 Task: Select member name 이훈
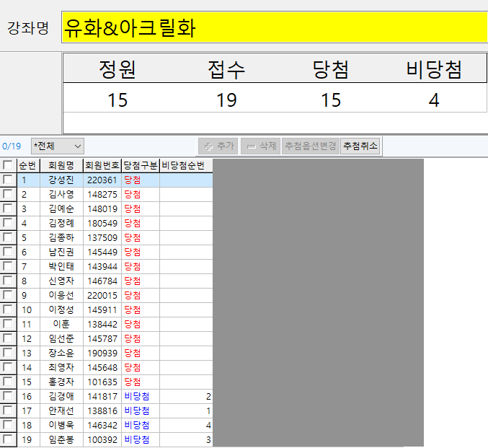61,325
